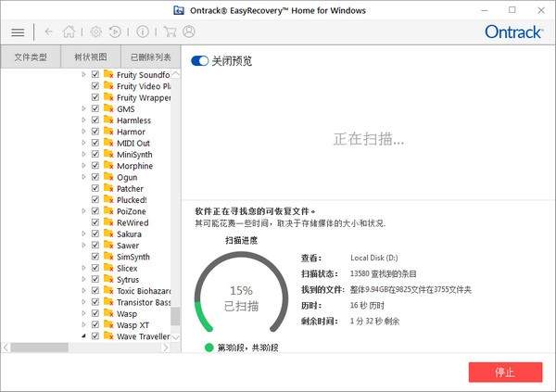Expand the GMS folder node

(x=83, y=109)
